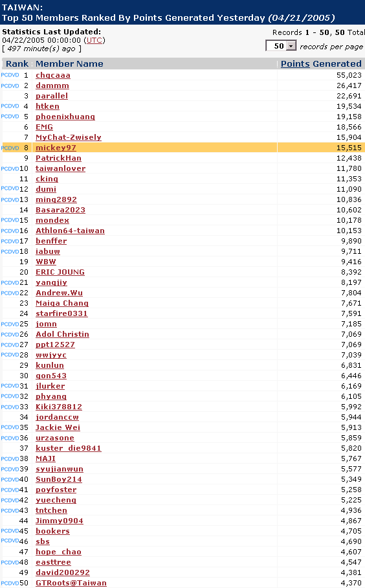Image resolution: width=365 pixels, height=588 pixels.
Task: Click the PCDVD icon next to dammm
Action: [10, 86]
